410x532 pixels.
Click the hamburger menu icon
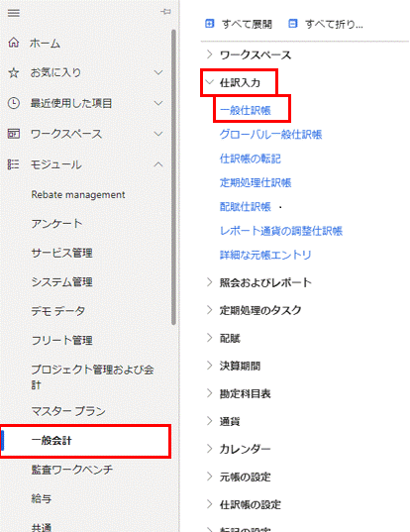14,13
